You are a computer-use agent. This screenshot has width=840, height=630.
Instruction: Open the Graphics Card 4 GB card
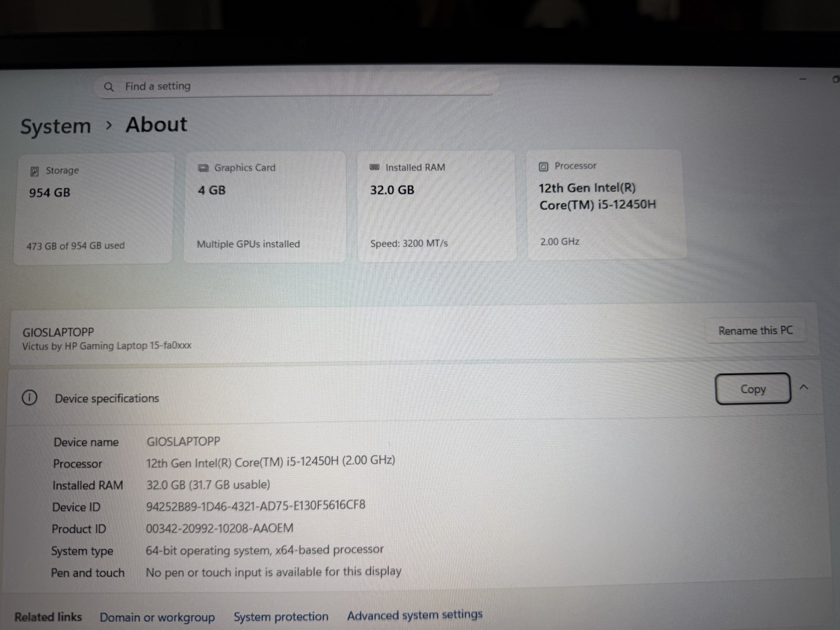[x=265, y=207]
